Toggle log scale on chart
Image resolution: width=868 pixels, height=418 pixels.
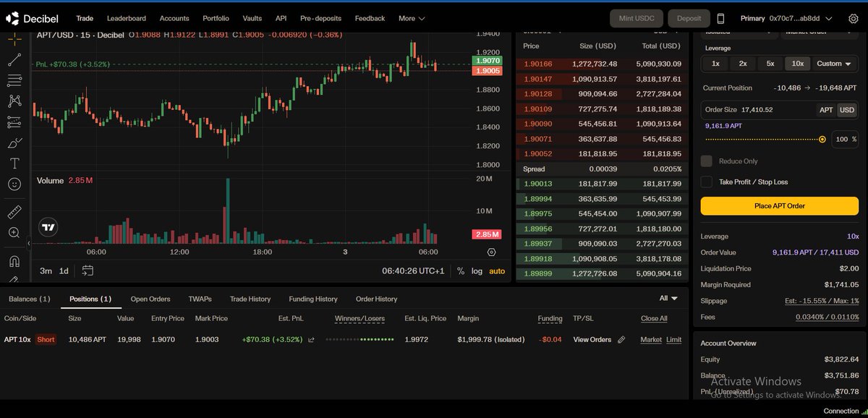coord(477,271)
